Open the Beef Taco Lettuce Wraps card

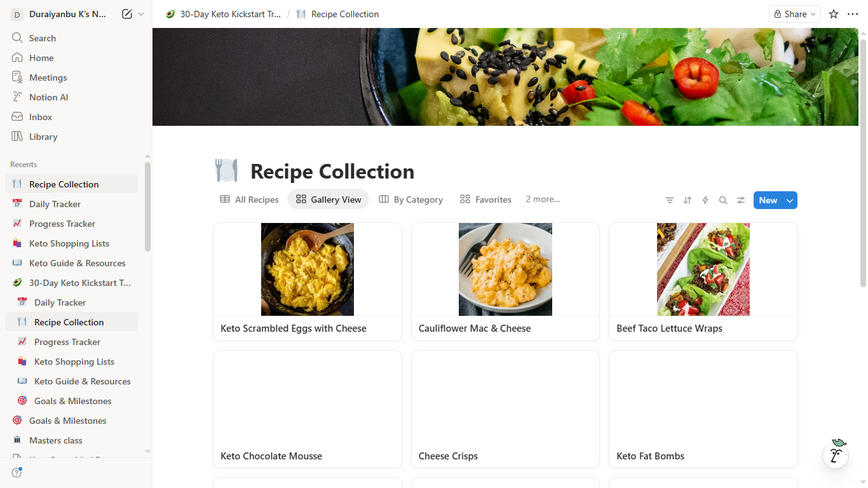(x=703, y=281)
